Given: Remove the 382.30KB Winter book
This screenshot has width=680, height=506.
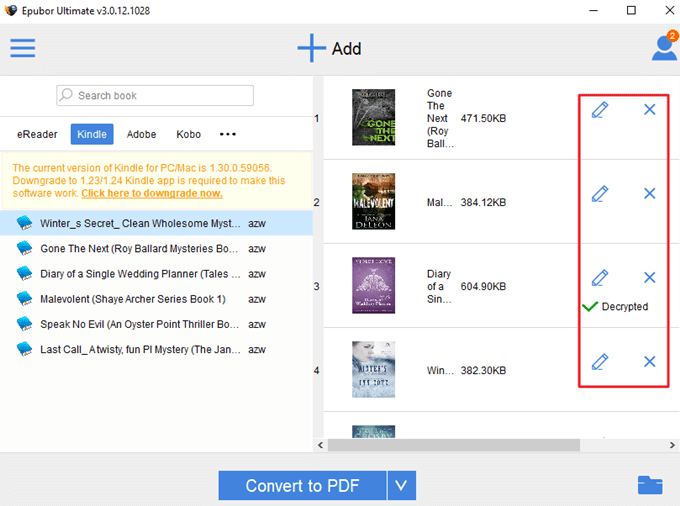Looking at the screenshot, I should pos(649,362).
